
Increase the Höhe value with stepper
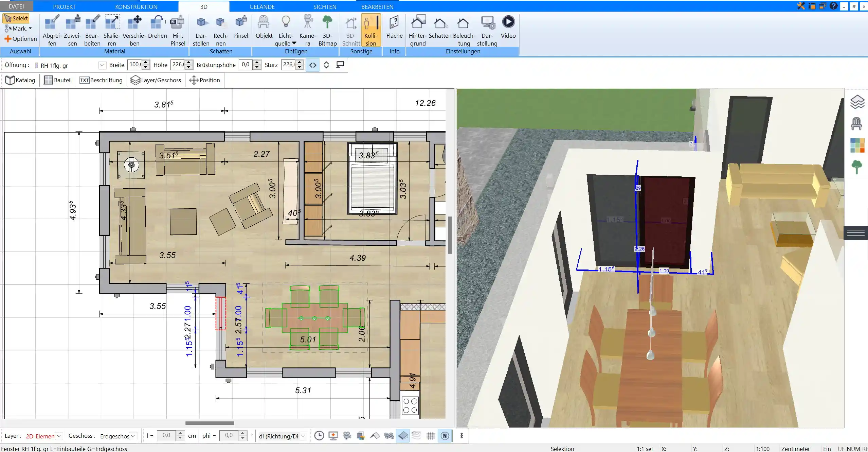click(189, 62)
